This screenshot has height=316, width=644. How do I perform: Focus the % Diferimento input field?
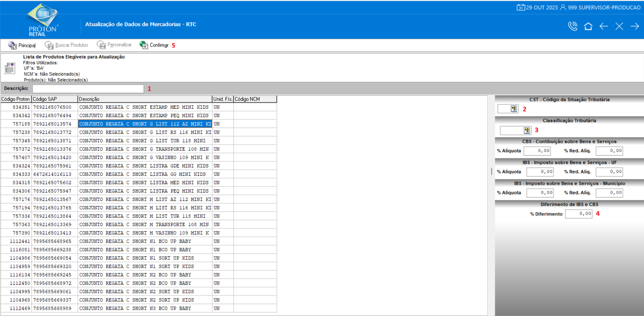578,214
